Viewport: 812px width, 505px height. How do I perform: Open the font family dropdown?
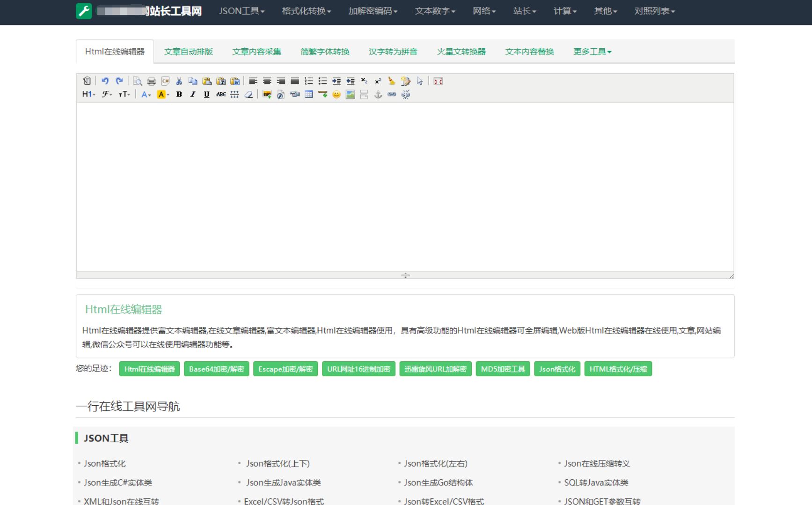tap(107, 94)
